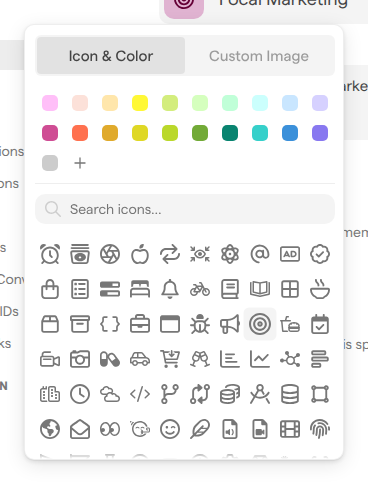368x484 pixels.
Task: Pick the cloud icon
Action: pos(110,394)
